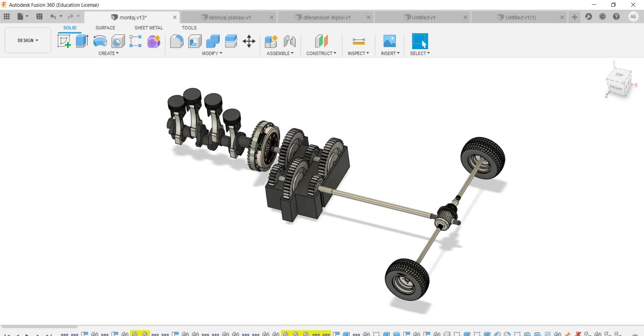This screenshot has width=644, height=336.
Task: Click the Save icon
Action: pos(39,16)
